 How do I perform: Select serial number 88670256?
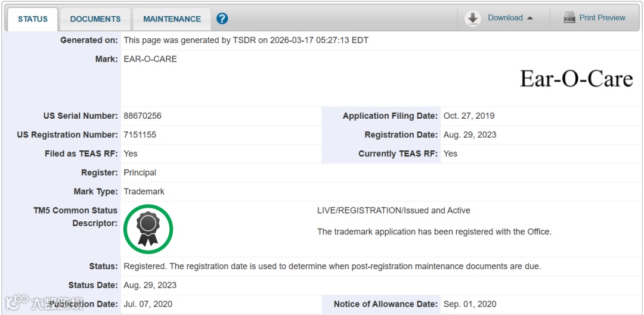(143, 116)
